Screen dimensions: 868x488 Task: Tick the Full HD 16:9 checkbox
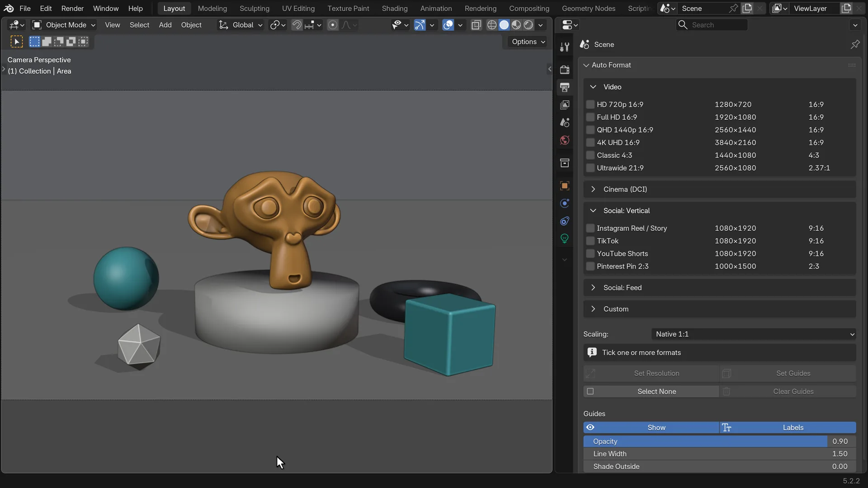590,117
